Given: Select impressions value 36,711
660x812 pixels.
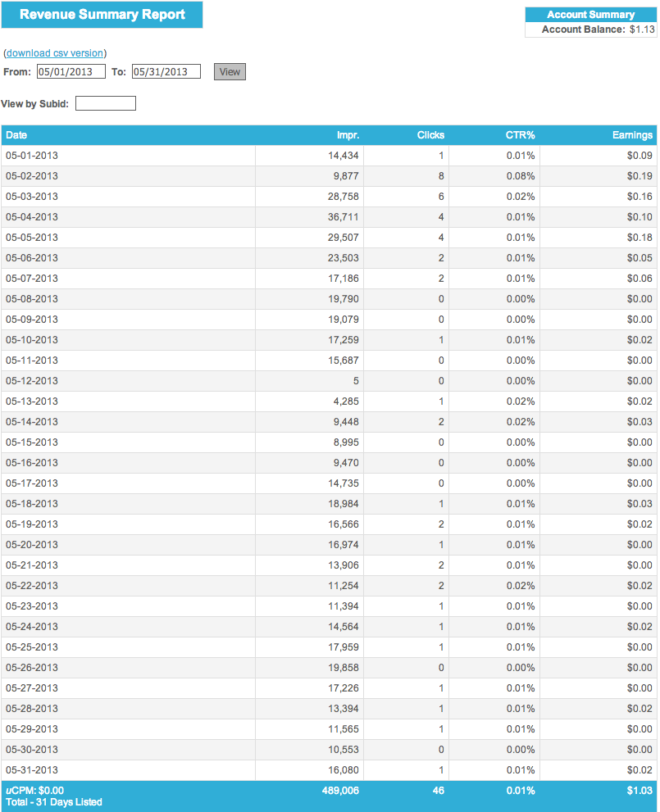Looking at the screenshot, I should coord(343,217).
